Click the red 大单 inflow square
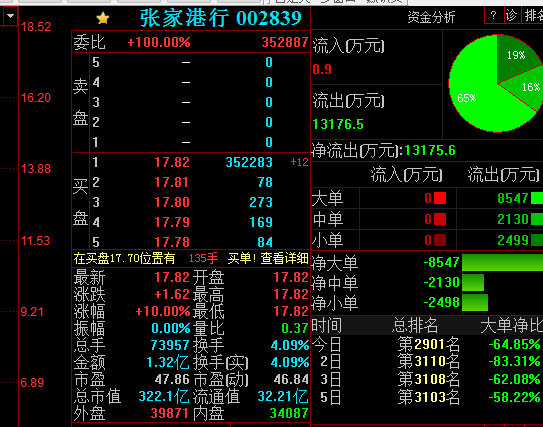The image size is (543, 427). coord(440,198)
